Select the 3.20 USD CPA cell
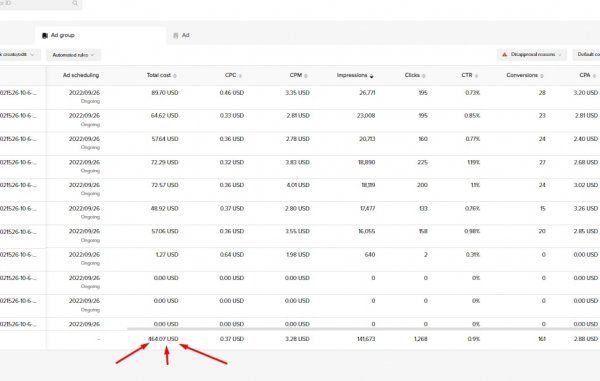 coord(585,93)
